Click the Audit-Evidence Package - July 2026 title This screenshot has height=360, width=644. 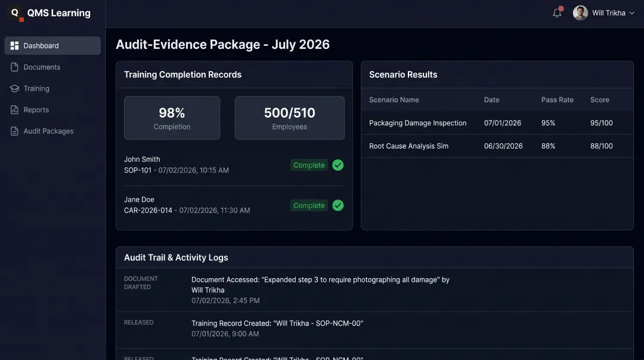[x=222, y=44]
